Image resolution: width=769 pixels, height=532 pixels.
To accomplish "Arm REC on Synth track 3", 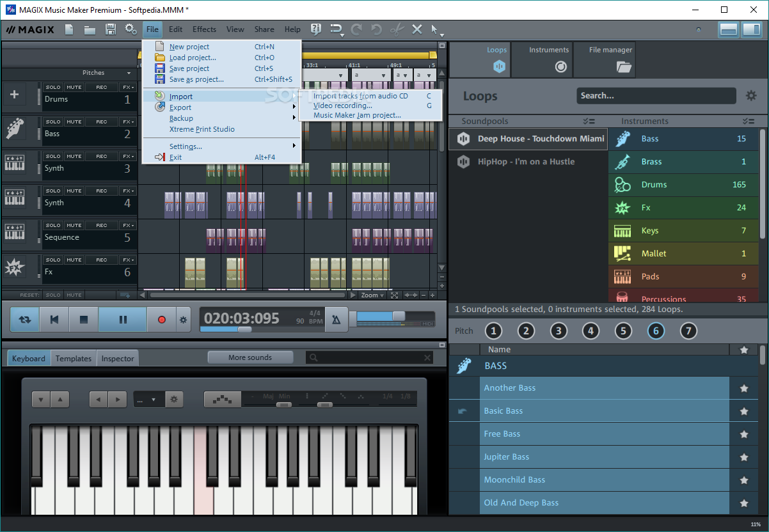I will pyautogui.click(x=102, y=156).
